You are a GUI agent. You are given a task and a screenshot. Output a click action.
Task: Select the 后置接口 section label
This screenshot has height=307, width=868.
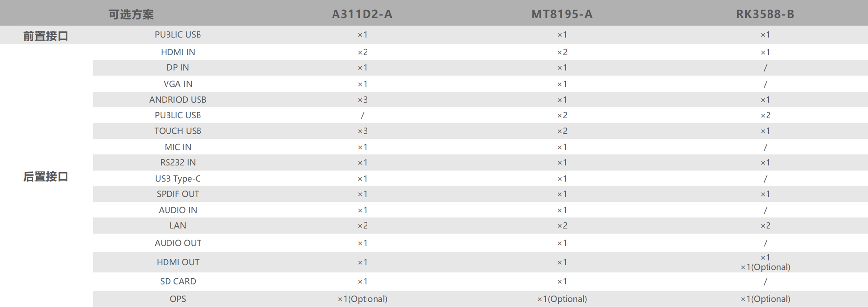46,177
